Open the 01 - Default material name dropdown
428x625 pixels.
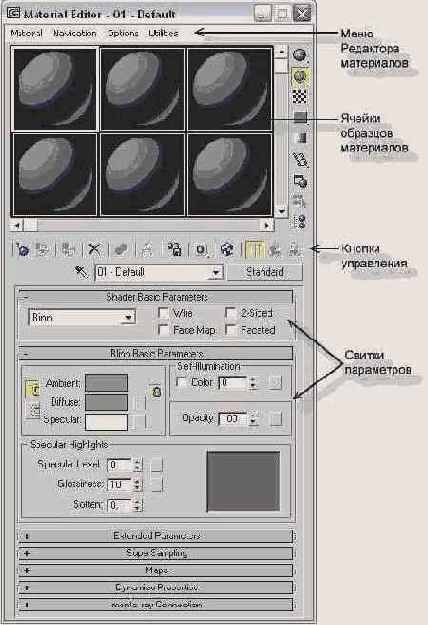tap(159, 273)
